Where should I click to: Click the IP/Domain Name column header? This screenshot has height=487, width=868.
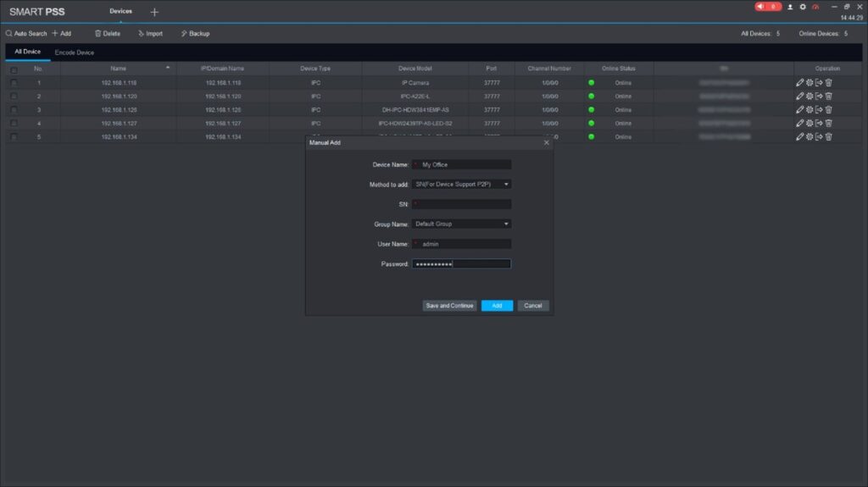click(x=223, y=69)
